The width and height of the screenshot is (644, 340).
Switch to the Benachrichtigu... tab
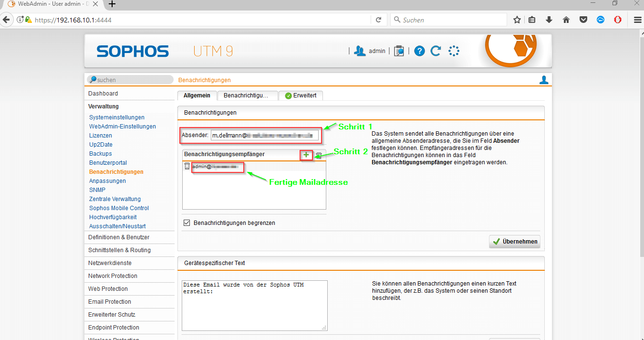(x=248, y=96)
